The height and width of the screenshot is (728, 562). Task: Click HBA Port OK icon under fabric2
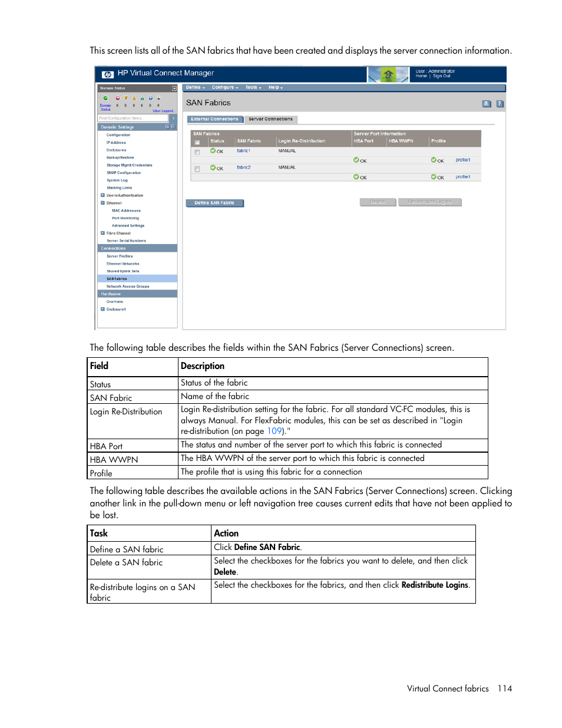point(356,176)
